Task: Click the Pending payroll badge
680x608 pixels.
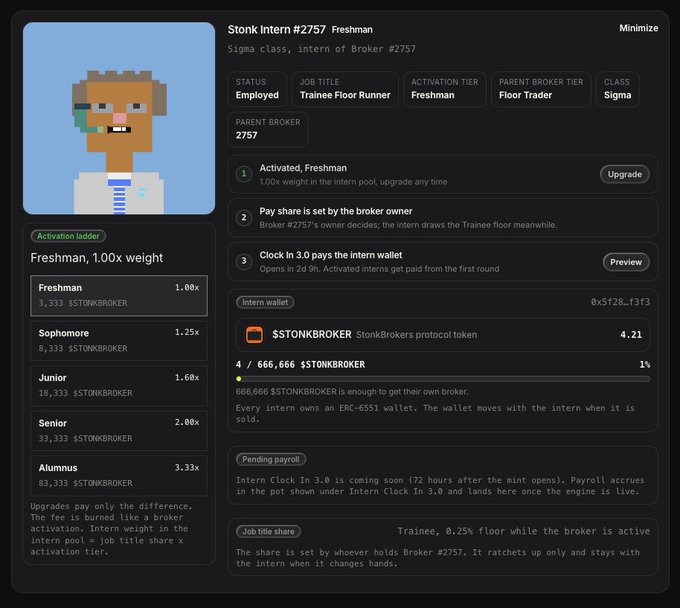Action: tap(271, 459)
